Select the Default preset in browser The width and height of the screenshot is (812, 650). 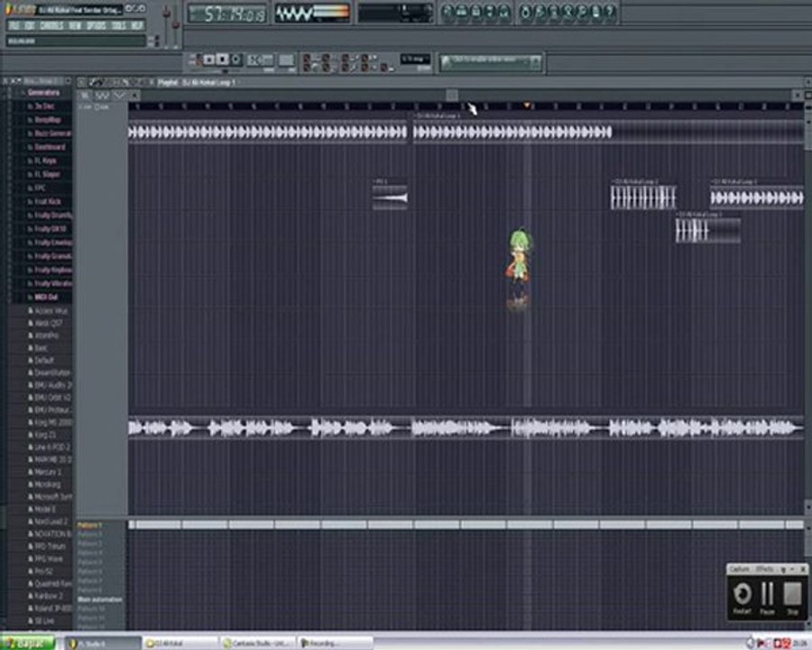click(x=44, y=360)
